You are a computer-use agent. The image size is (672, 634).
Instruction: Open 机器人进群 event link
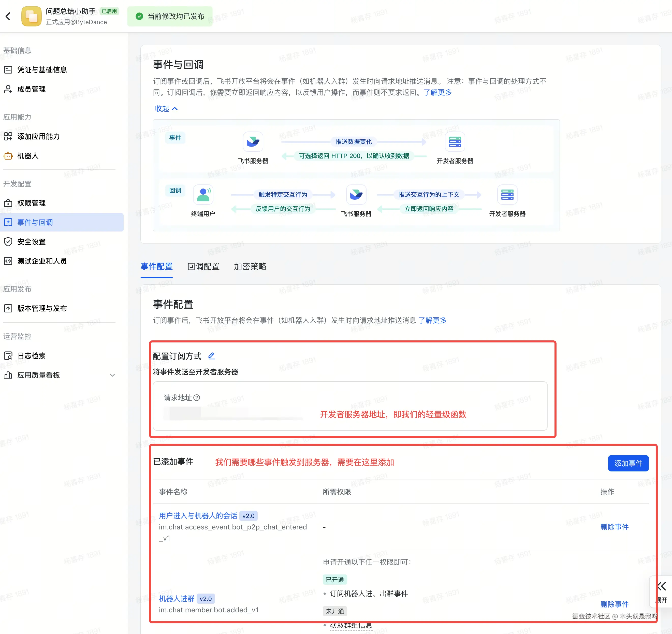point(177,599)
